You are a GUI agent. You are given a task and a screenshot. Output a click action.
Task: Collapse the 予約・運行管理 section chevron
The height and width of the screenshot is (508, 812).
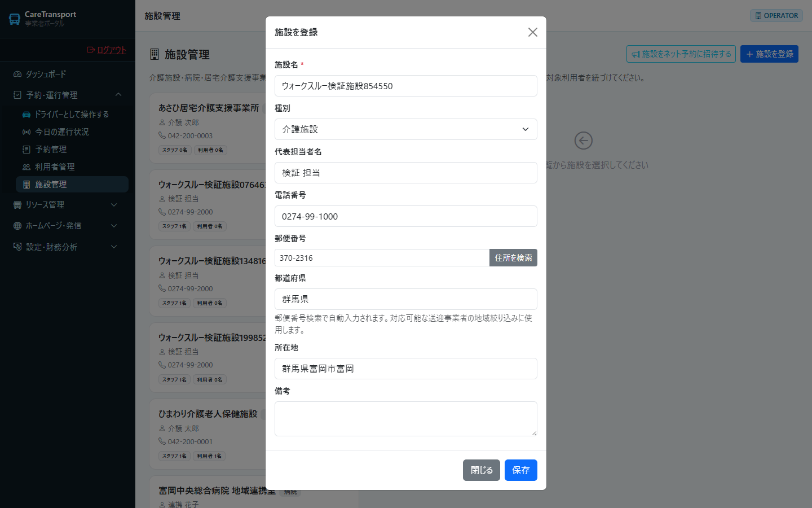coord(118,95)
